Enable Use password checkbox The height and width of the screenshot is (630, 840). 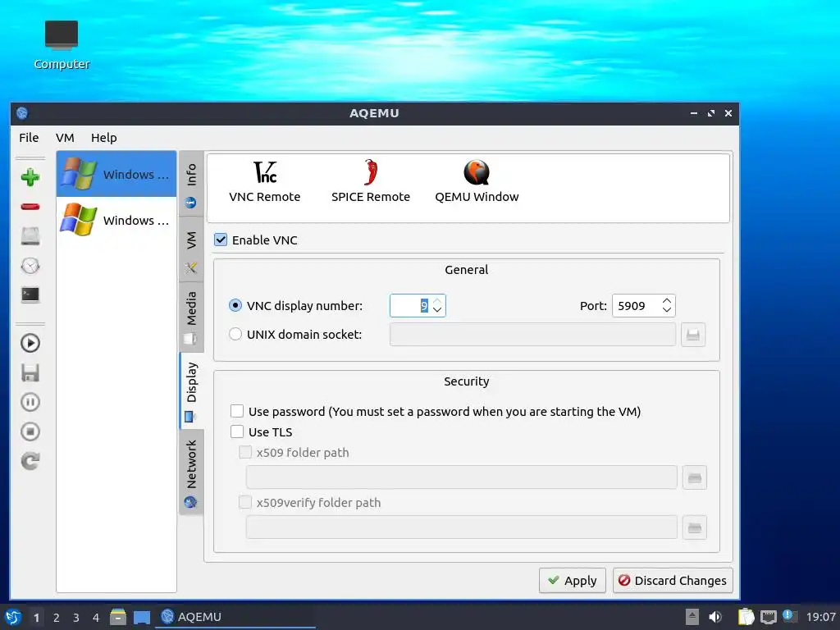237,411
